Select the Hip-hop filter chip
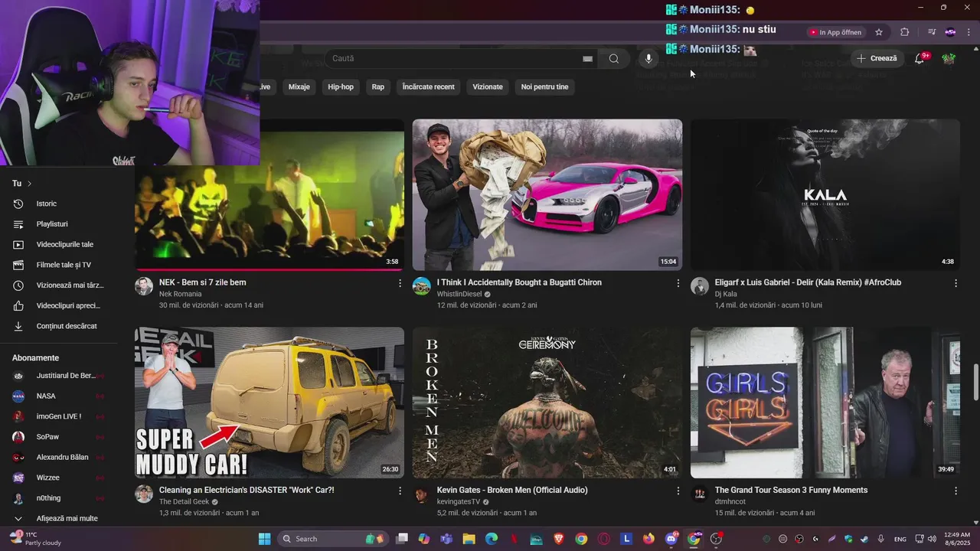980x551 pixels. click(341, 86)
